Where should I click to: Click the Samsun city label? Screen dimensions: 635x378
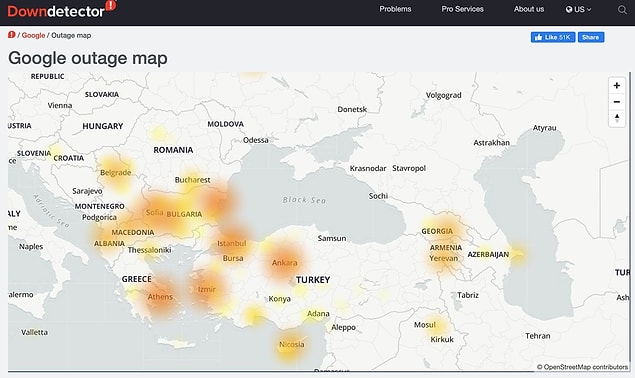click(x=332, y=238)
